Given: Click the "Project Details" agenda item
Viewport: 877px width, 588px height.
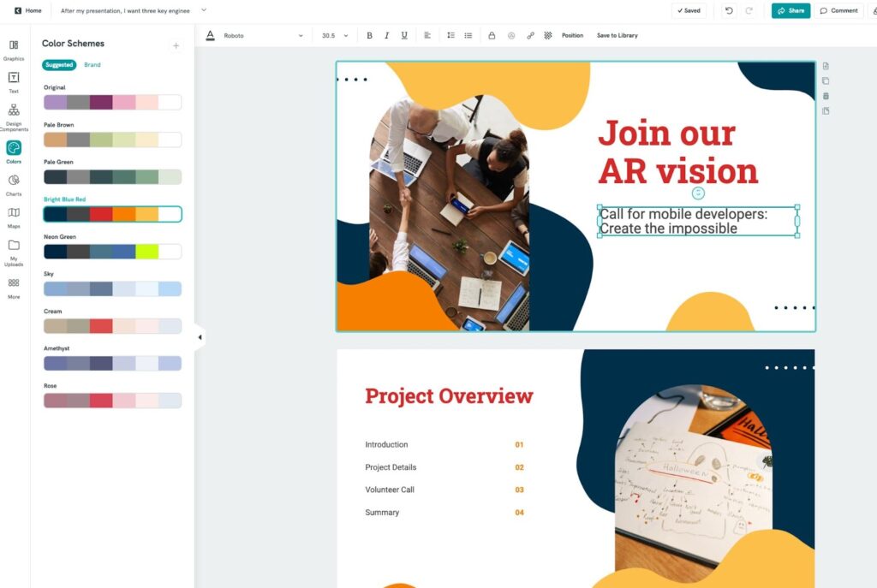Looking at the screenshot, I should (391, 467).
